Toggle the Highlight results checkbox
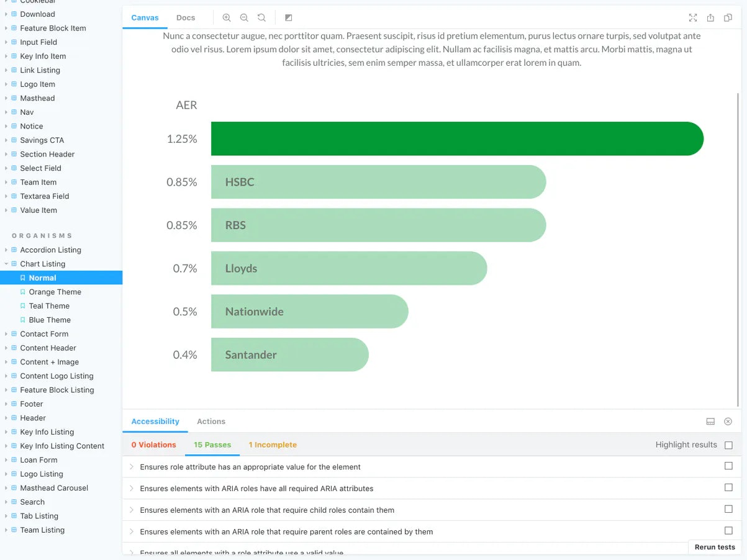747x560 pixels. tap(728, 445)
